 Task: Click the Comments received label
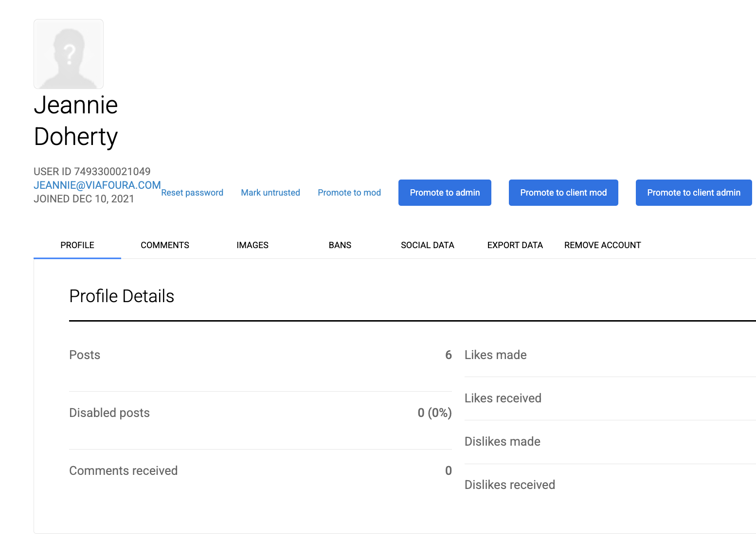pyautogui.click(x=124, y=471)
